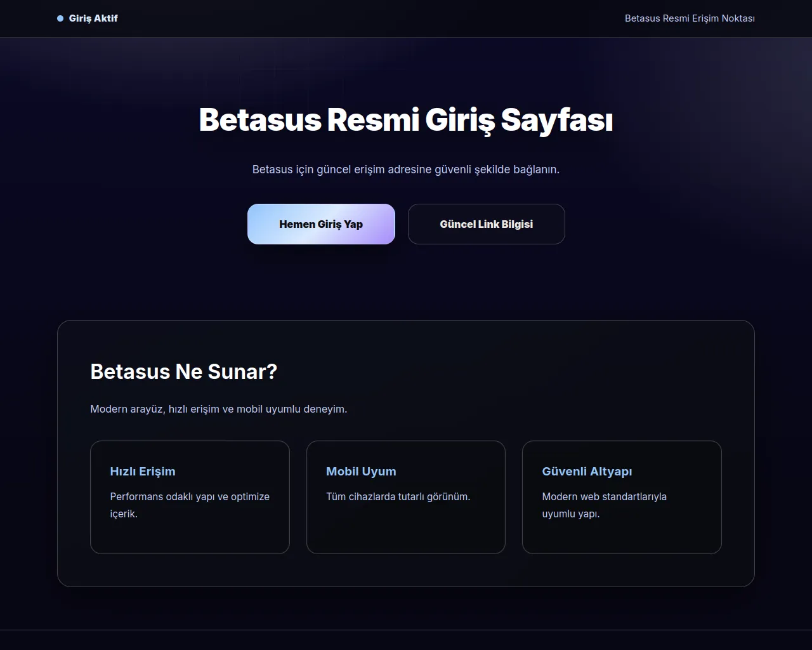Click the 'Güvenli Altyapı' card title
This screenshot has height=650, width=812.
pyautogui.click(x=587, y=472)
